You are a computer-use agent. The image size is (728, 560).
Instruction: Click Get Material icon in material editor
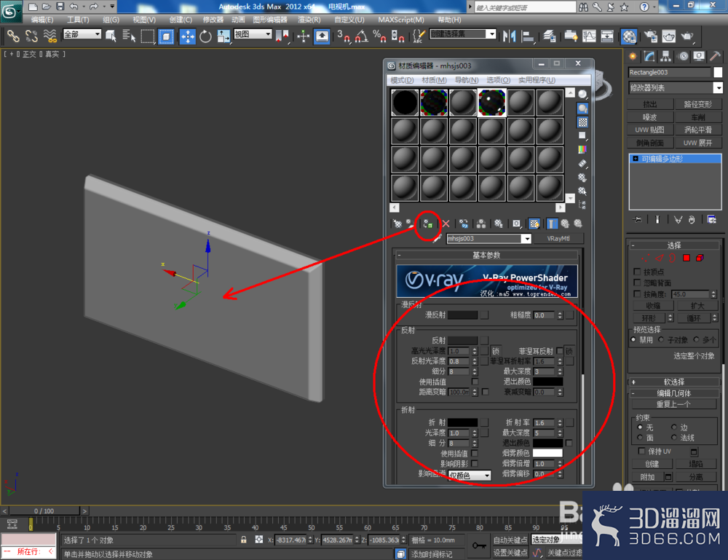397,224
